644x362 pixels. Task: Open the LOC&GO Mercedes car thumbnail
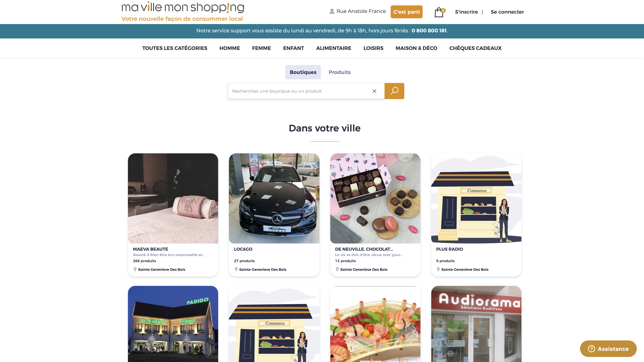[274, 198]
